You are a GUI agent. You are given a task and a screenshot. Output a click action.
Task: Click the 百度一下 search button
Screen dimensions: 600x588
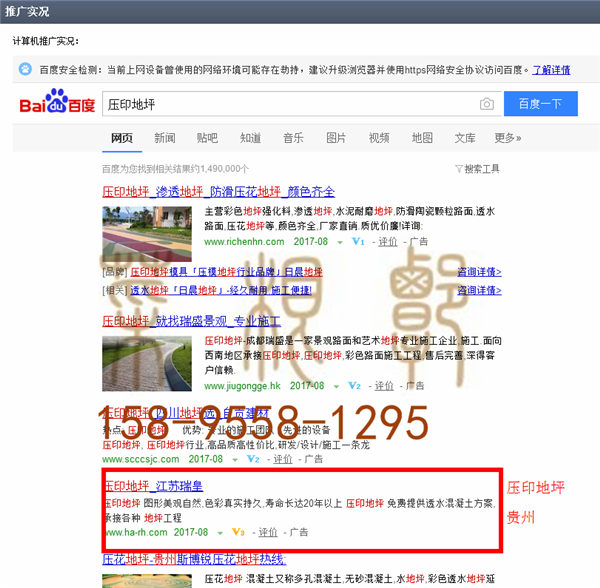[541, 104]
